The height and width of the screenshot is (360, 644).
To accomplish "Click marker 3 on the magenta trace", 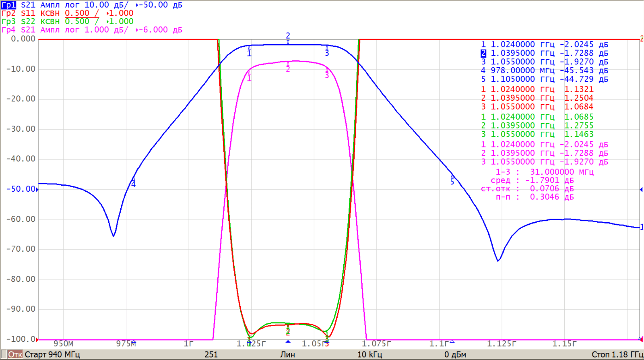I will pos(327,73).
